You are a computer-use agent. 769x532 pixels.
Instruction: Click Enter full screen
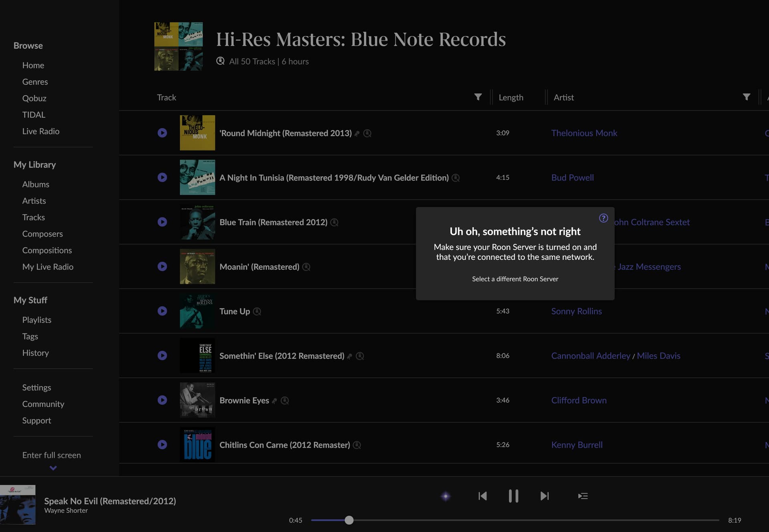coord(52,455)
